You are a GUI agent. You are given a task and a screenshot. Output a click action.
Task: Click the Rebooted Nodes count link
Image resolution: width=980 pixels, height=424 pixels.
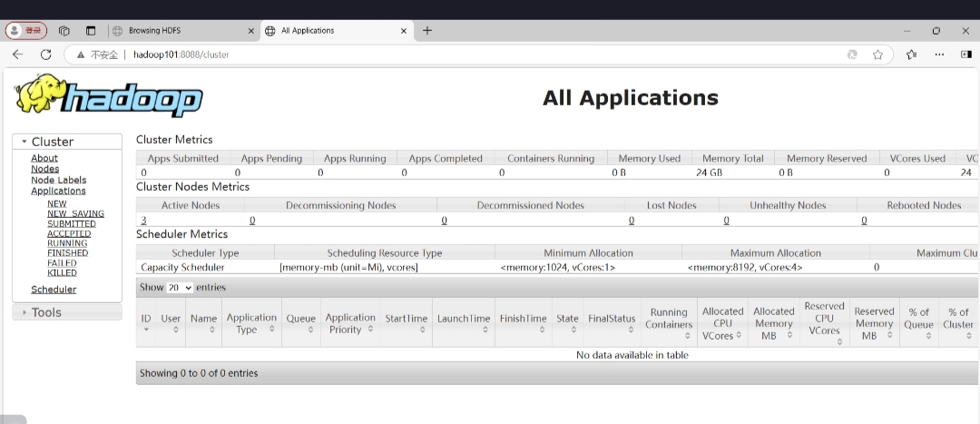[x=864, y=220]
